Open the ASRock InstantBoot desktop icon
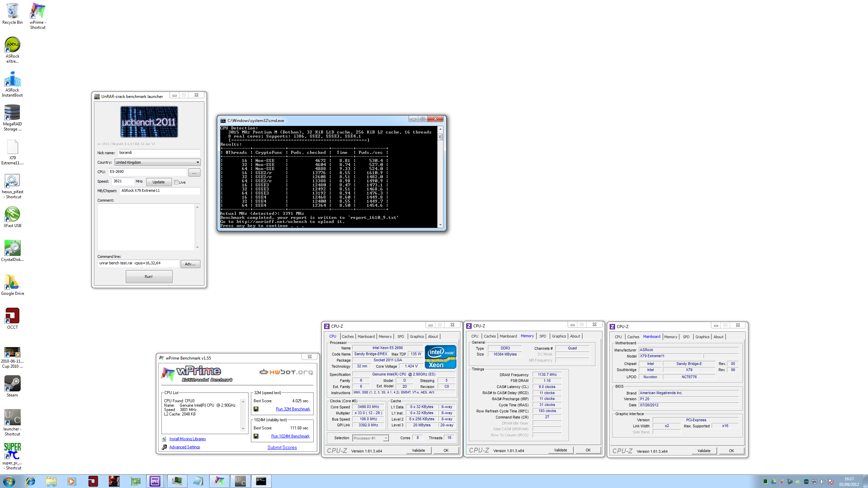The height and width of the screenshot is (488, 868). pyautogui.click(x=13, y=84)
